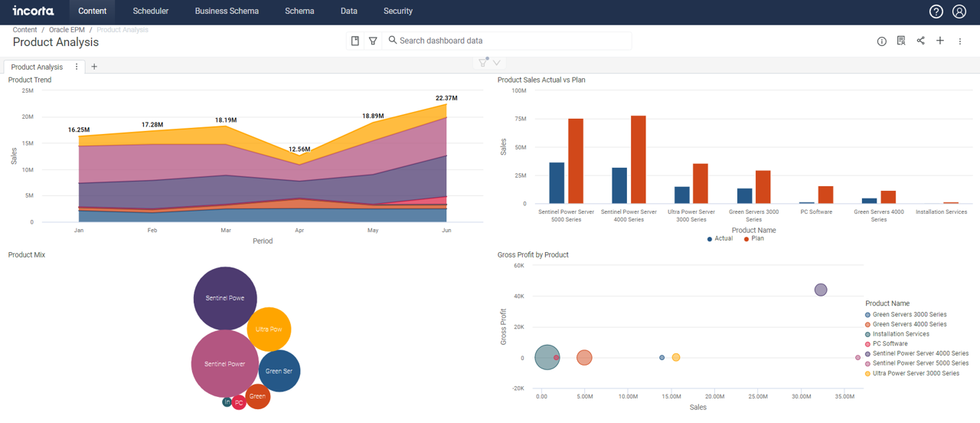Click the Installation Services axis label

click(941, 211)
